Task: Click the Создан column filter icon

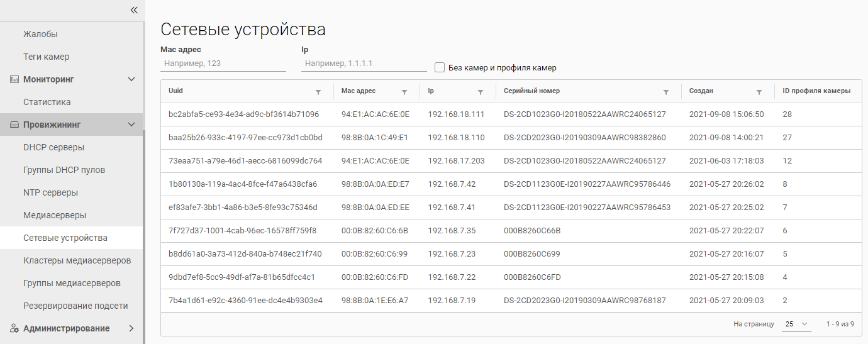Action: (x=759, y=92)
